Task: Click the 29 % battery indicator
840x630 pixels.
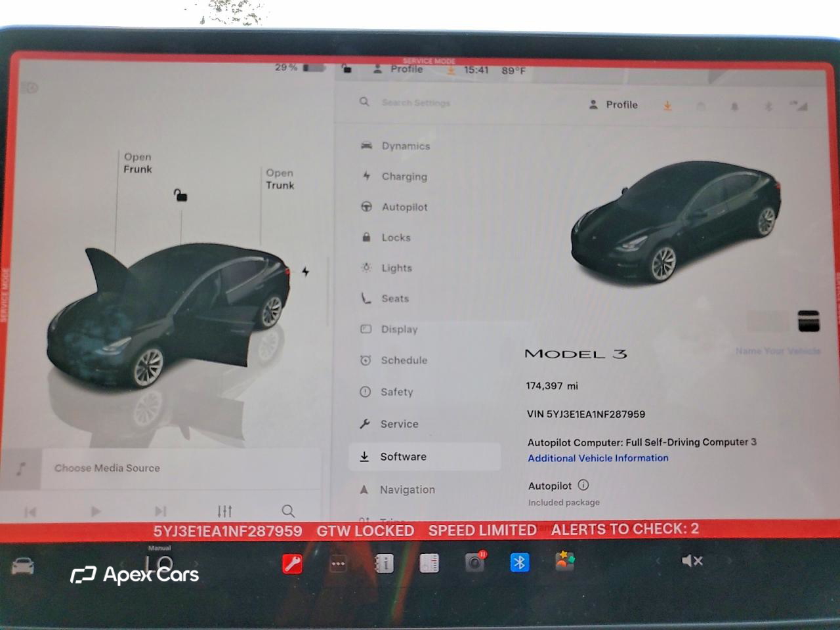Action: point(300,68)
